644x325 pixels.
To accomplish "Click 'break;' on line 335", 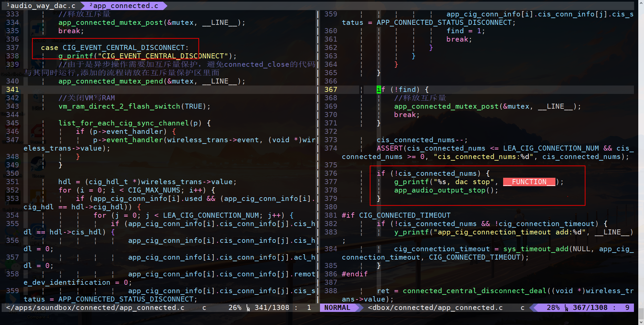I will tap(71, 31).
